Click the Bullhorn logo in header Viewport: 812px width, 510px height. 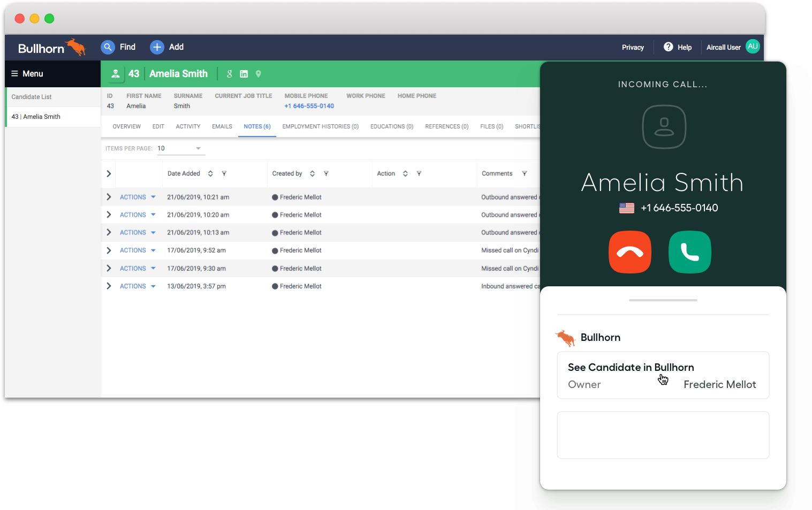tap(51, 48)
